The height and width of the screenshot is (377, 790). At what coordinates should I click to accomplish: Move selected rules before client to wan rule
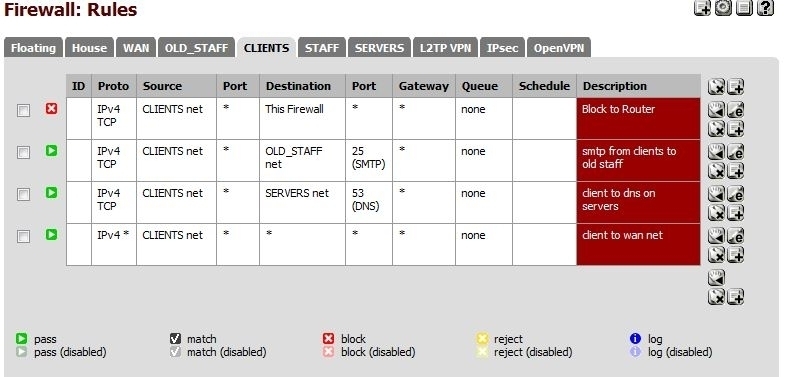coord(716,235)
